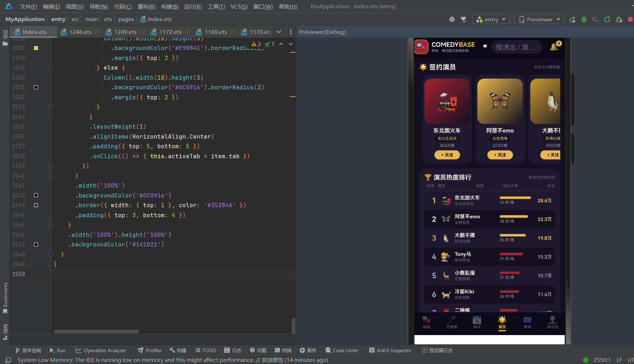Click the locate-in-project target icon

coord(452,19)
